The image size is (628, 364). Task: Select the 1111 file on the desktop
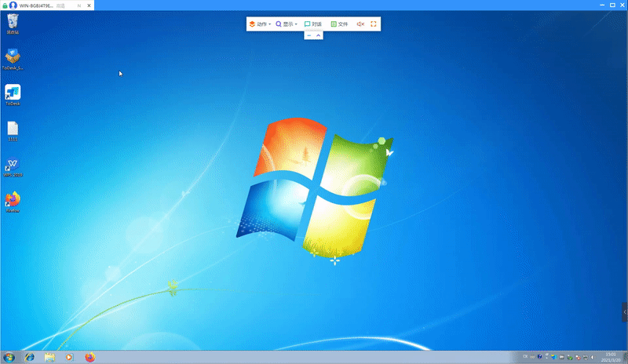pyautogui.click(x=13, y=131)
